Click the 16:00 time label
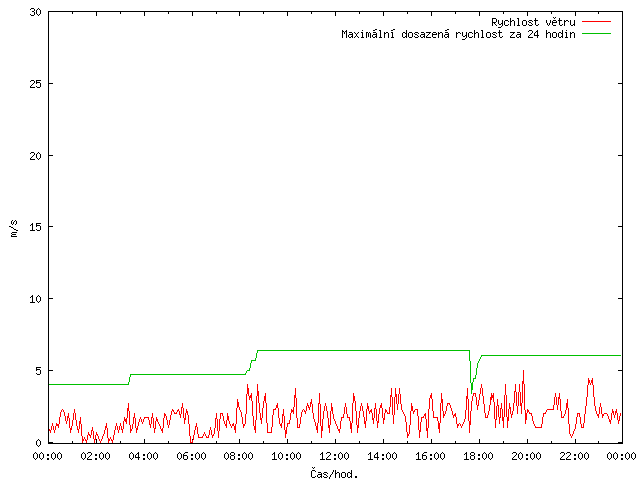 coord(431,456)
